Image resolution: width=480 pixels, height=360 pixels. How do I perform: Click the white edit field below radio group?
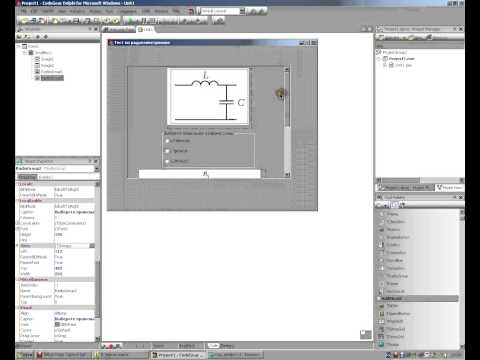point(199,174)
